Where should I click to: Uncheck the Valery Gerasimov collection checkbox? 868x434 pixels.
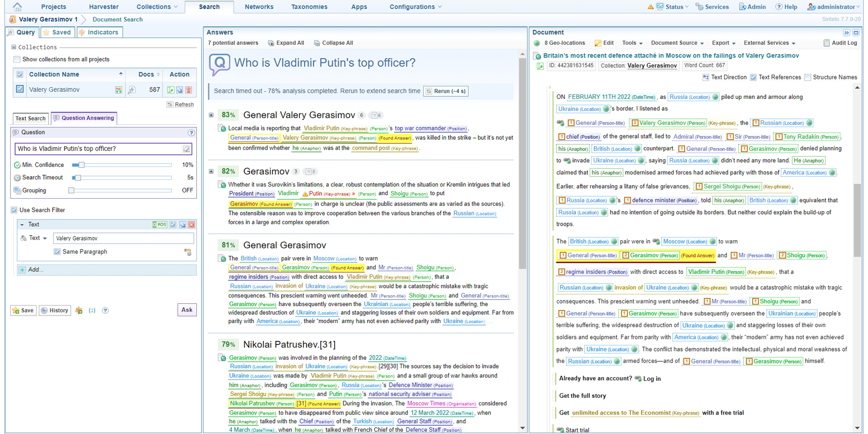click(x=20, y=89)
